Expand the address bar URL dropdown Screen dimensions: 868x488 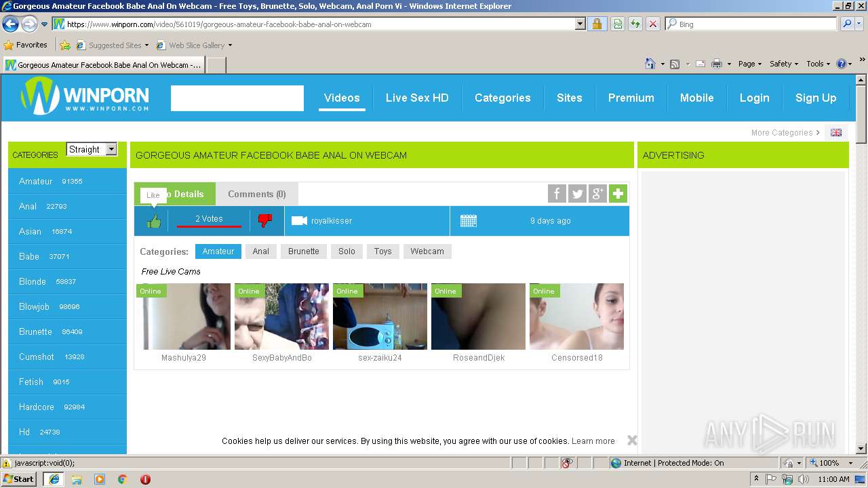[x=580, y=24]
